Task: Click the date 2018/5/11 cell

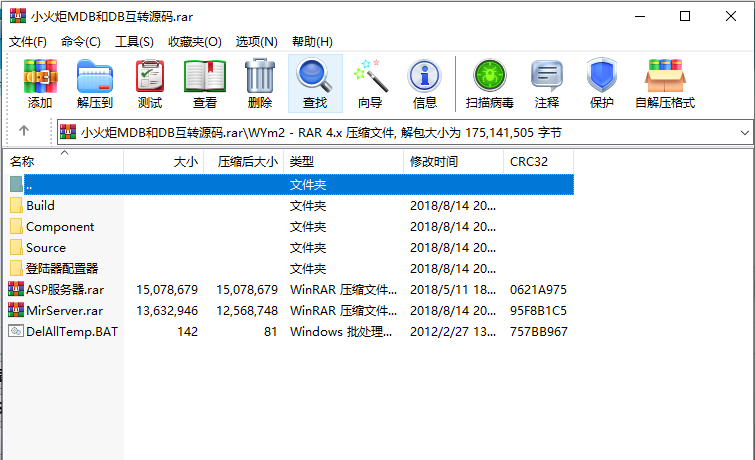Action: [x=453, y=289]
